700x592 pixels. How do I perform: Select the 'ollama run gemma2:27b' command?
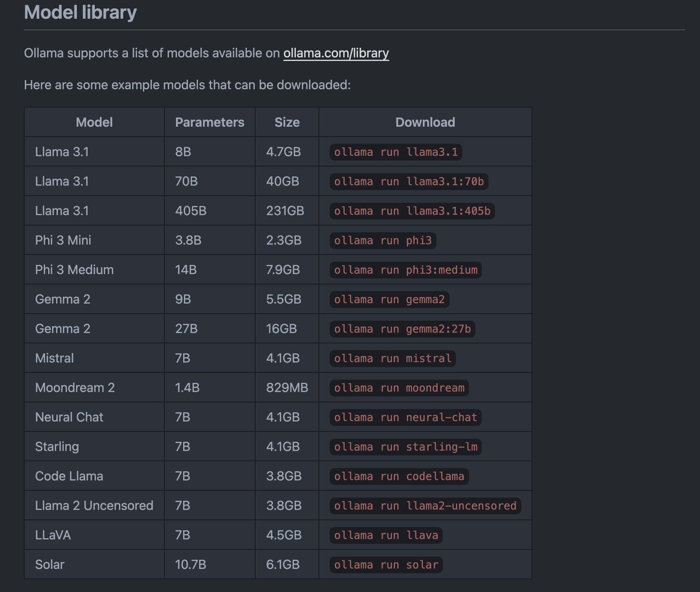(x=403, y=329)
